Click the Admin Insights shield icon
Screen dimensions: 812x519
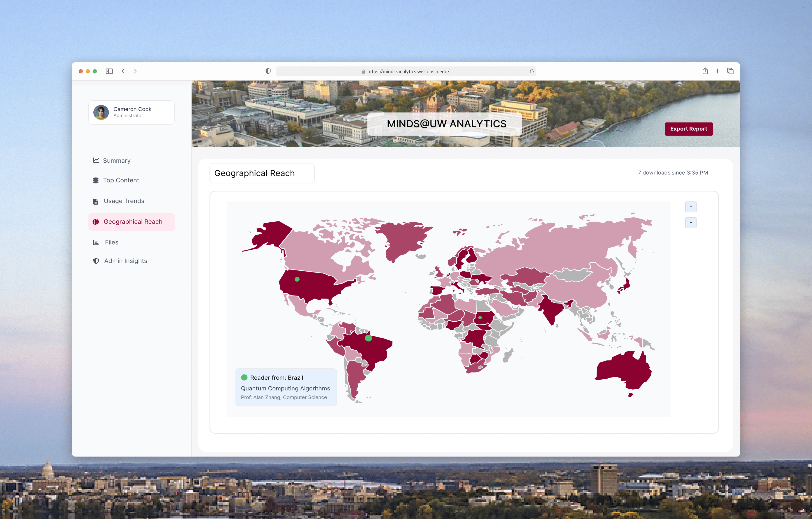96,261
